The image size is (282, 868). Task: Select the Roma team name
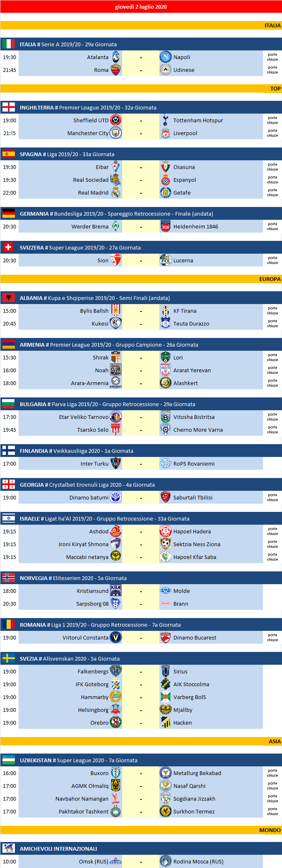click(101, 70)
